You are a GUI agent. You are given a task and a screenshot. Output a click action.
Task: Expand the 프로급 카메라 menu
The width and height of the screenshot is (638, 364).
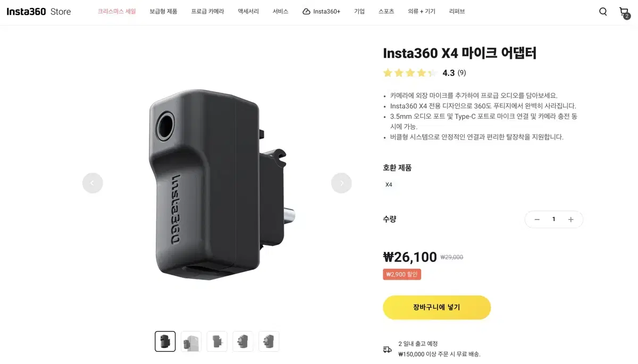pos(207,12)
